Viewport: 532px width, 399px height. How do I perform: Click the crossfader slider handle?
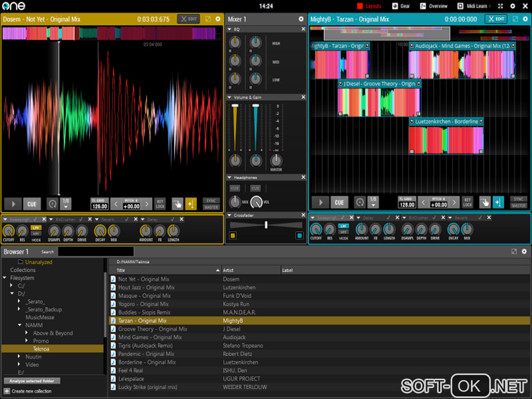266,225
